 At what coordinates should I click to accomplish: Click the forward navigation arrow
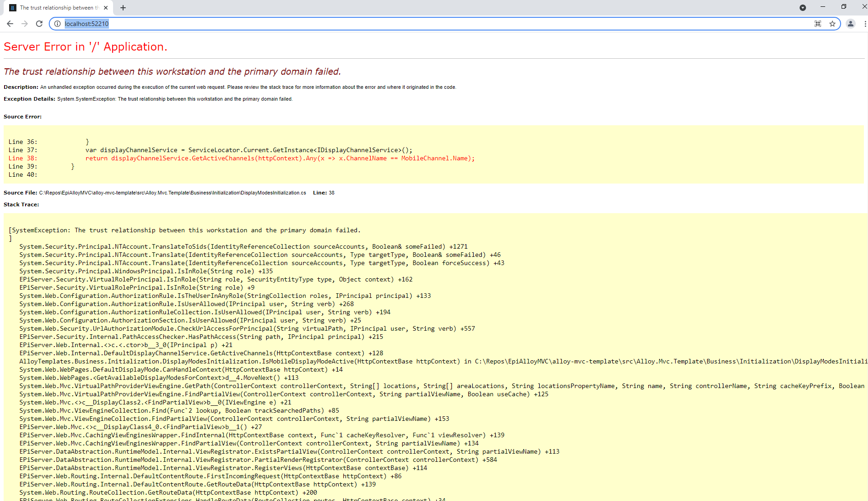point(24,24)
